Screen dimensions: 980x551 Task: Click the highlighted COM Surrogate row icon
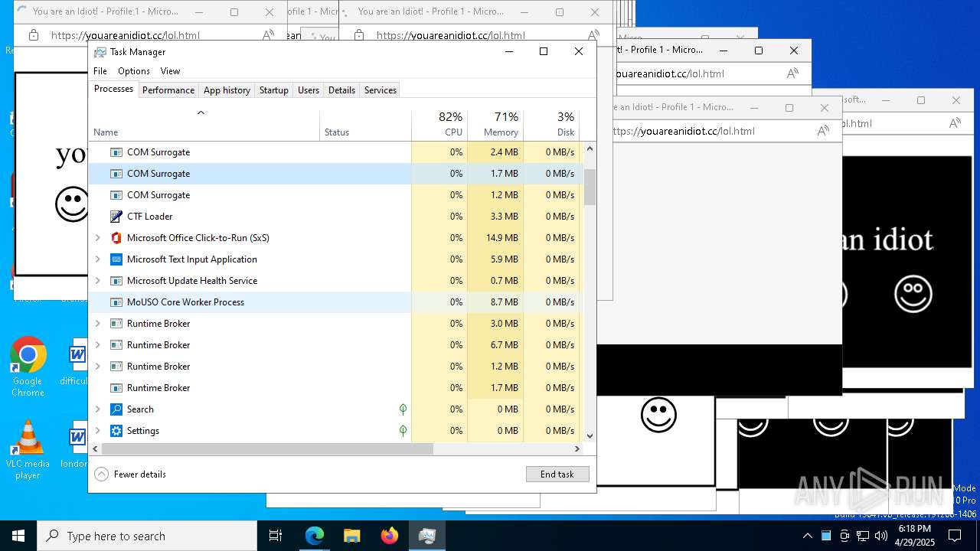pyautogui.click(x=116, y=174)
